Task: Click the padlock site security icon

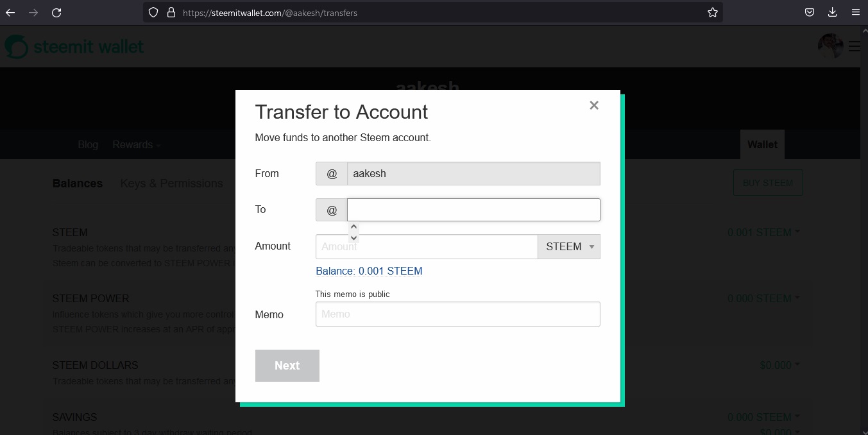Action: [171, 12]
